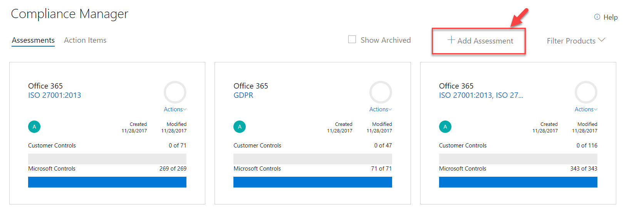The height and width of the screenshot is (211, 644).
Task: Click Customer Controls progress bar with 0 of 71
Action: (107, 159)
